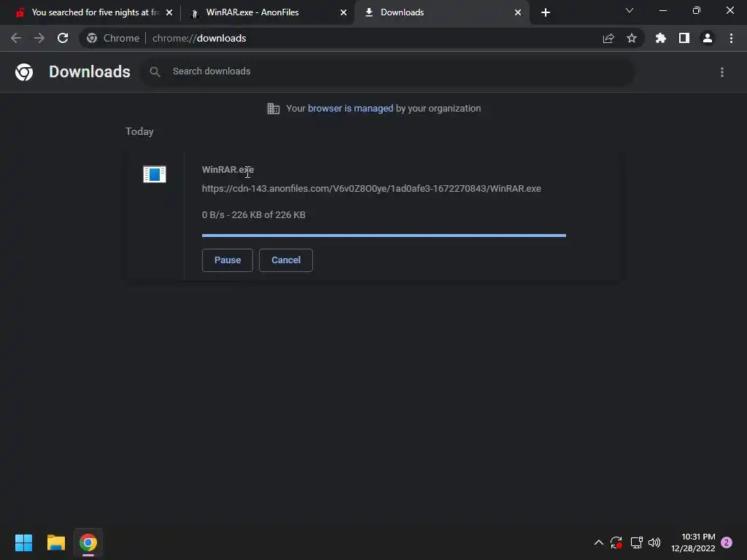Open the Chrome main three-dot menu

[731, 38]
